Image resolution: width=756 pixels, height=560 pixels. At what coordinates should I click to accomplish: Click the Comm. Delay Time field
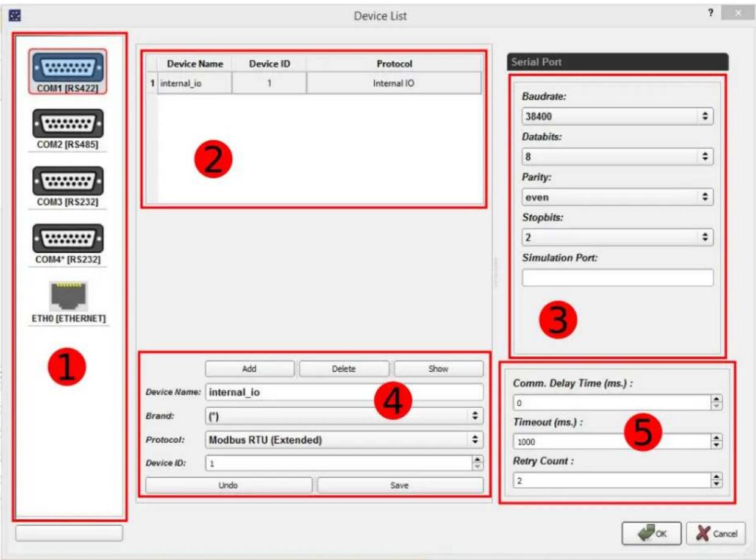coord(612,403)
